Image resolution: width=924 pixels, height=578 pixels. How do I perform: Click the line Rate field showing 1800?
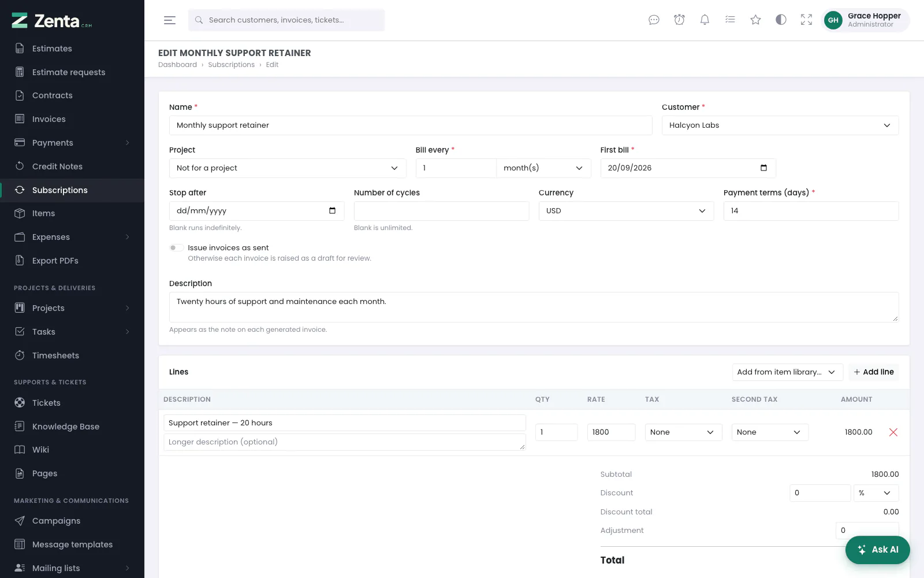click(x=611, y=432)
